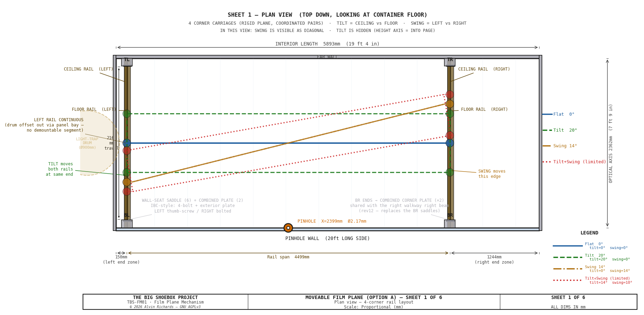Viewport: 644px width, 315px height.
Task: Click the vertical 'OPTICAL AXIS 2362mm' dimension text
Action: (611, 143)
